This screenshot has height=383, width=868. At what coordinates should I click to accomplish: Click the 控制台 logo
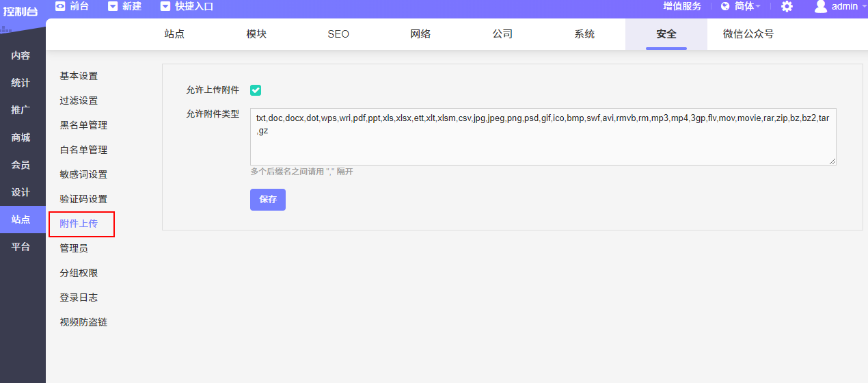tap(21, 11)
